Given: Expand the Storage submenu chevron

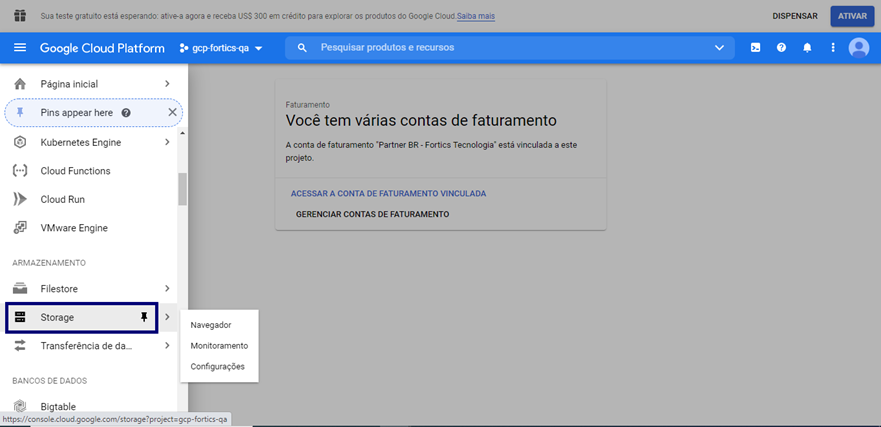Looking at the screenshot, I should point(167,317).
